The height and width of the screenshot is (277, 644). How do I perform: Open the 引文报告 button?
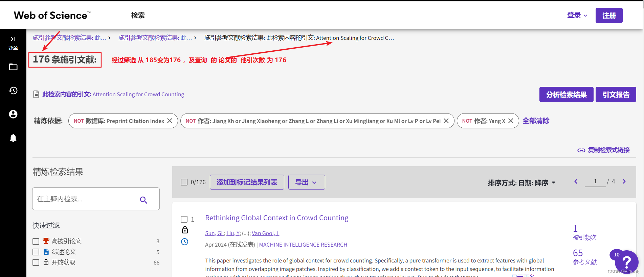click(616, 94)
